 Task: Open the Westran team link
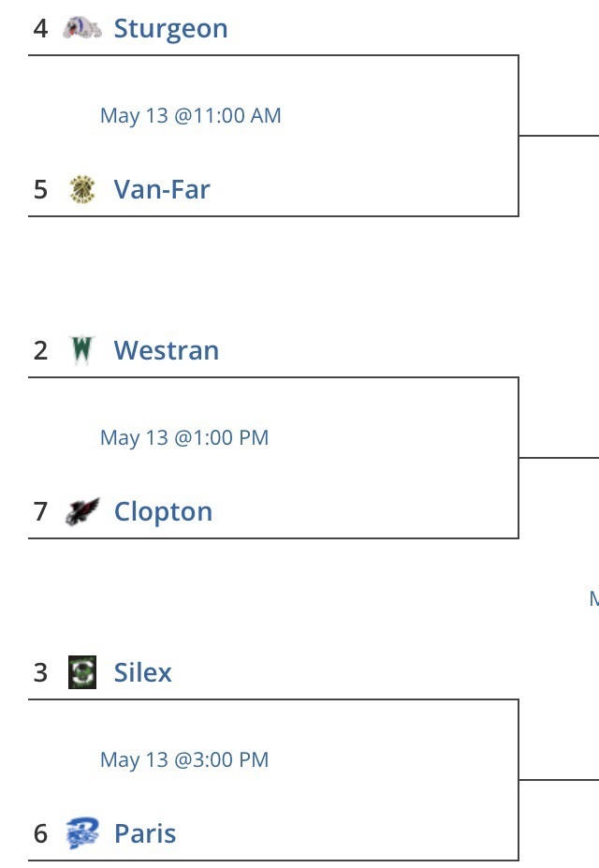167,350
